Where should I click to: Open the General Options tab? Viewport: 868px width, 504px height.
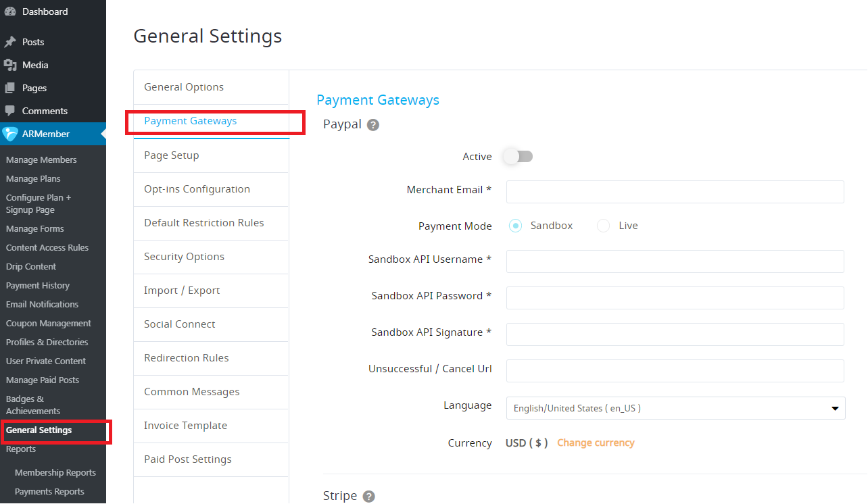point(211,87)
